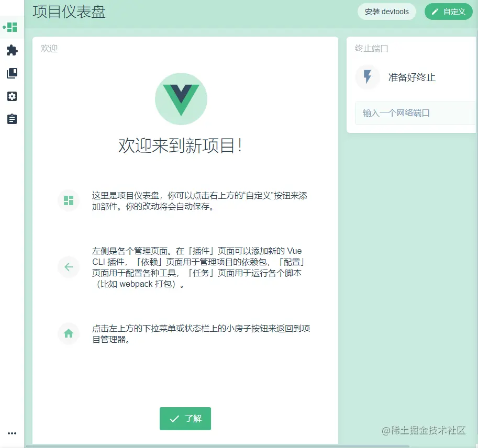Click the checkmark icon in 了解 button

(x=174, y=419)
